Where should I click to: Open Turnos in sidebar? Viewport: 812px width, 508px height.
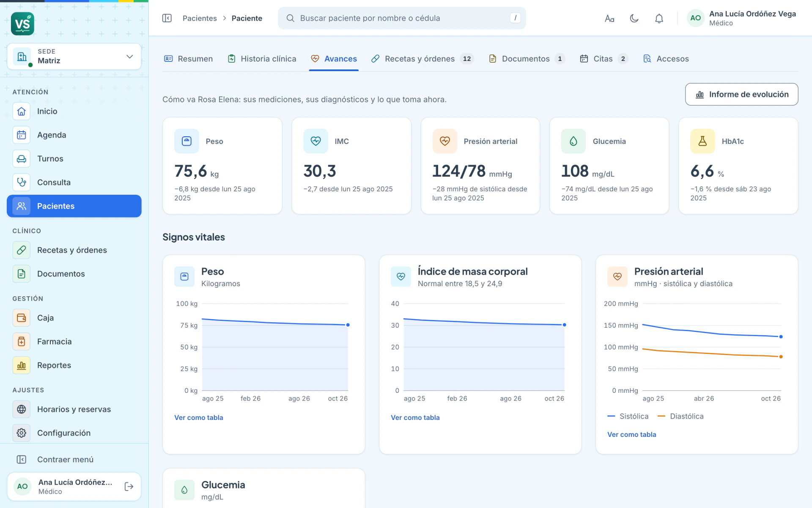74,159
